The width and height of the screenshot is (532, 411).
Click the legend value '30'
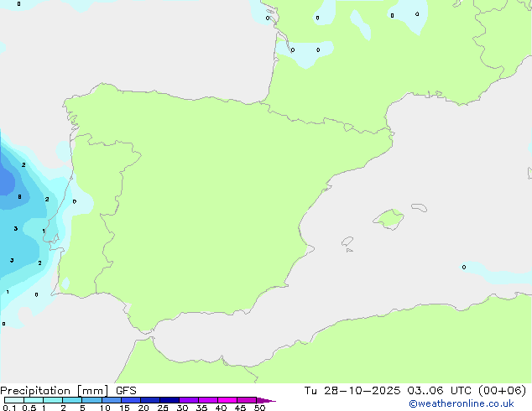(182, 408)
